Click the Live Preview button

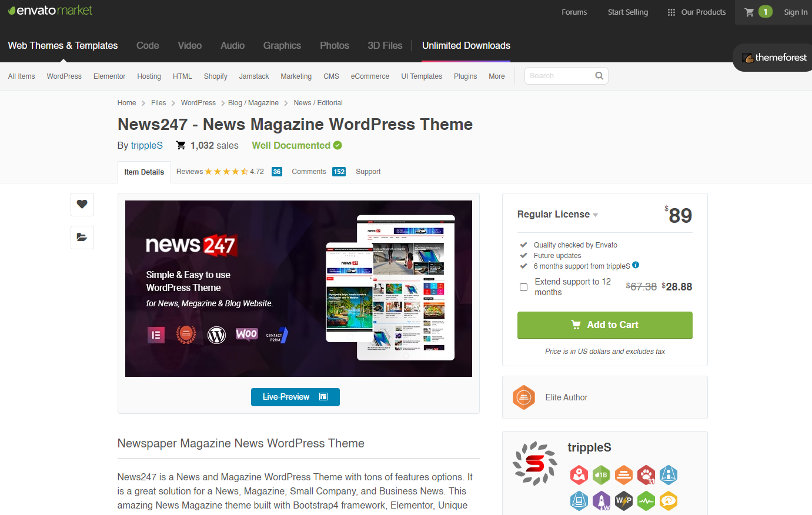(295, 397)
